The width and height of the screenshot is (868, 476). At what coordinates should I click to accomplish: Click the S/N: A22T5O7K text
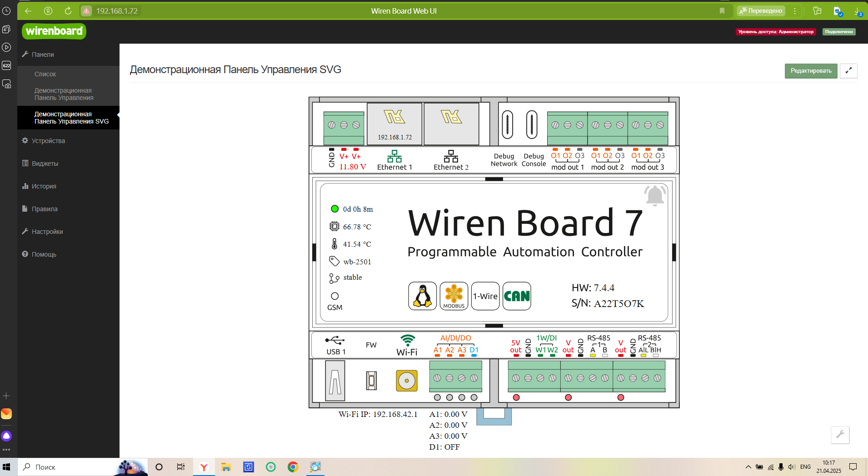(608, 303)
